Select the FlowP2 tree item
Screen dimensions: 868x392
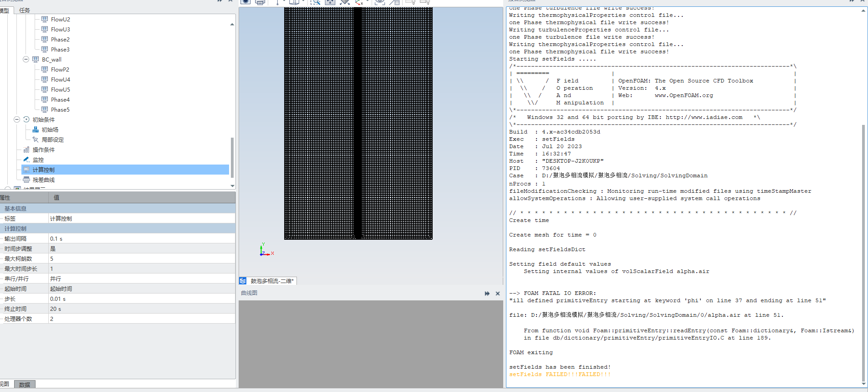tap(60, 69)
